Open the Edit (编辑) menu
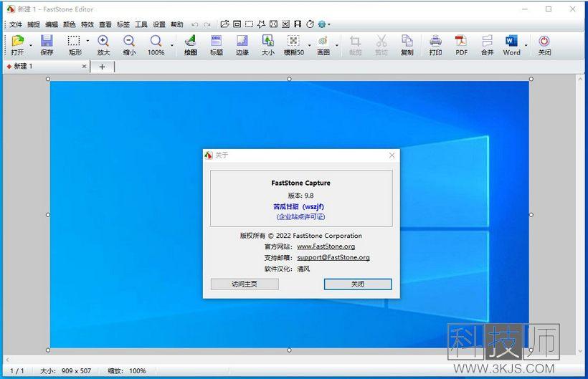The height and width of the screenshot is (379, 588). point(52,24)
